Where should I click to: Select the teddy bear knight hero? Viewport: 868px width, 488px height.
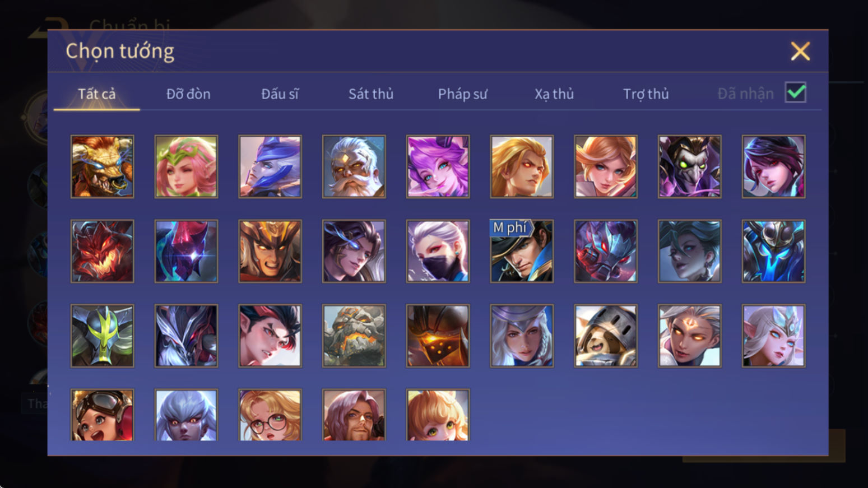[x=606, y=336]
